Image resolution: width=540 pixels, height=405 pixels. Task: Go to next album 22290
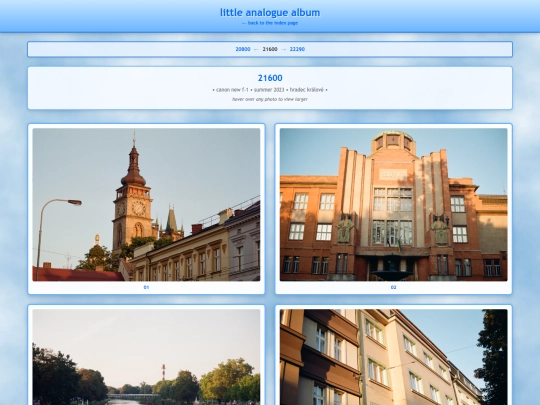click(297, 49)
